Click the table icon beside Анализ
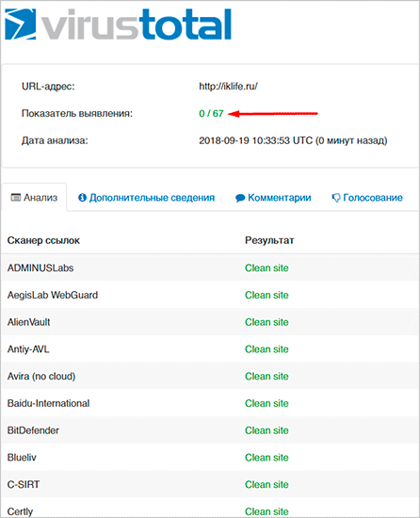Image resolution: width=420 pixels, height=518 pixels. tap(15, 198)
